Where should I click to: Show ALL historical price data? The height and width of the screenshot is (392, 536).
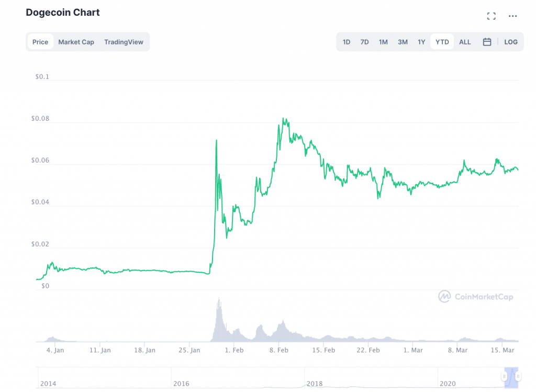click(x=465, y=42)
